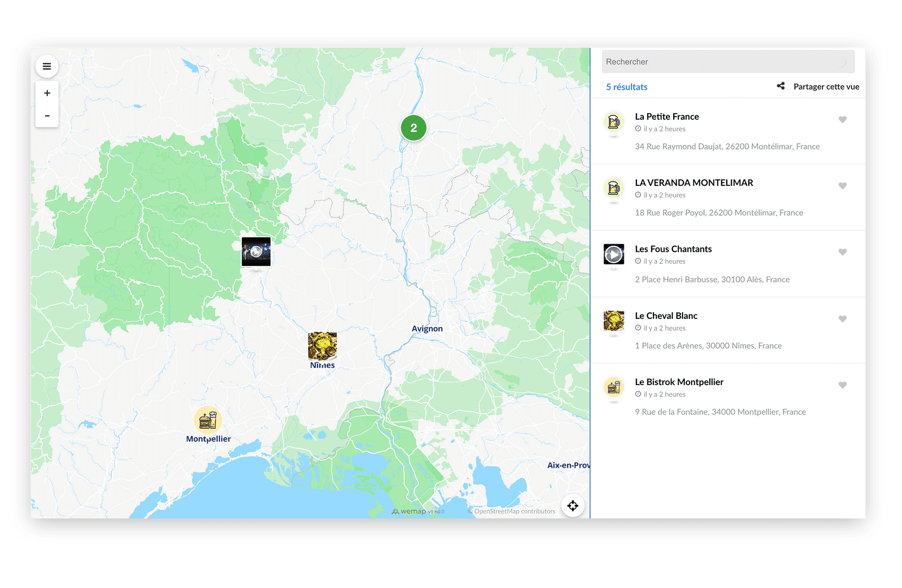Image resolution: width=902 pixels, height=588 pixels.
Task: Open the Les Fous Chantants thumbnail near Alès
Action: 256,251
